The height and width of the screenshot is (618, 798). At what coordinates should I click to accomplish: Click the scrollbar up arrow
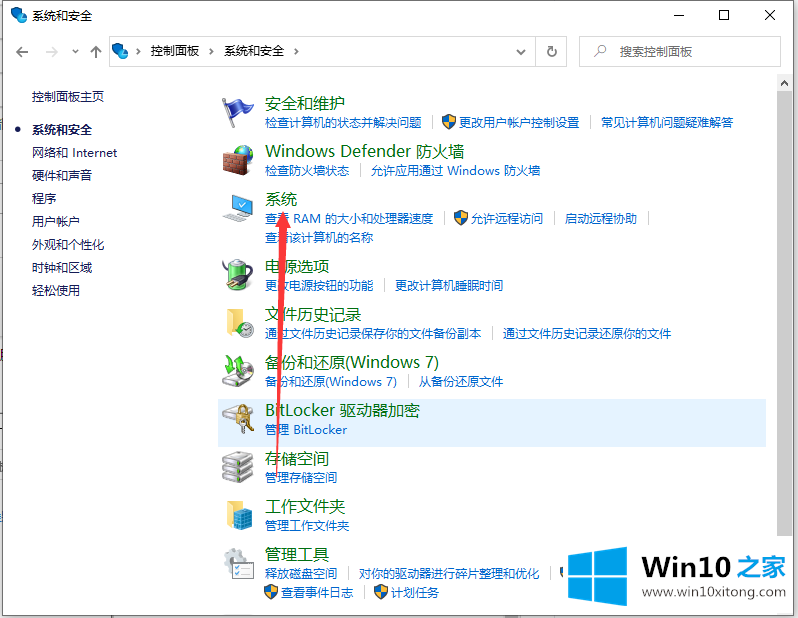[784, 82]
